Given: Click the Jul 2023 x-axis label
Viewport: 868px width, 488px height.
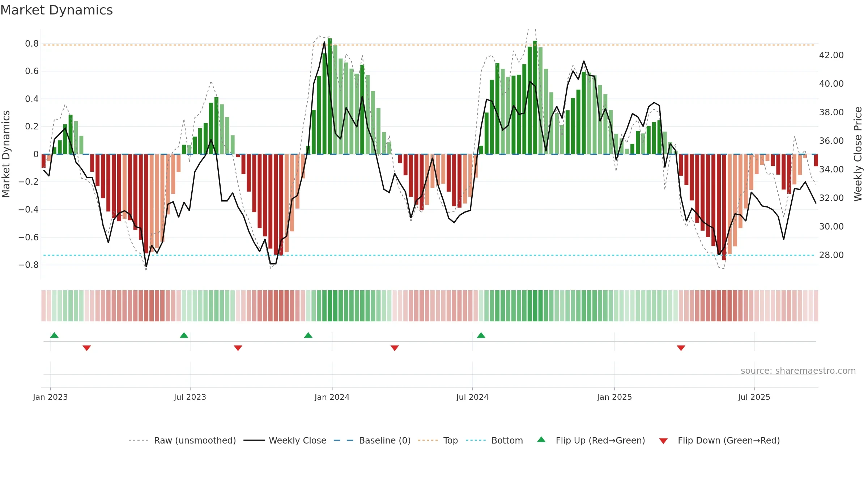Looking at the screenshot, I should click(x=190, y=397).
